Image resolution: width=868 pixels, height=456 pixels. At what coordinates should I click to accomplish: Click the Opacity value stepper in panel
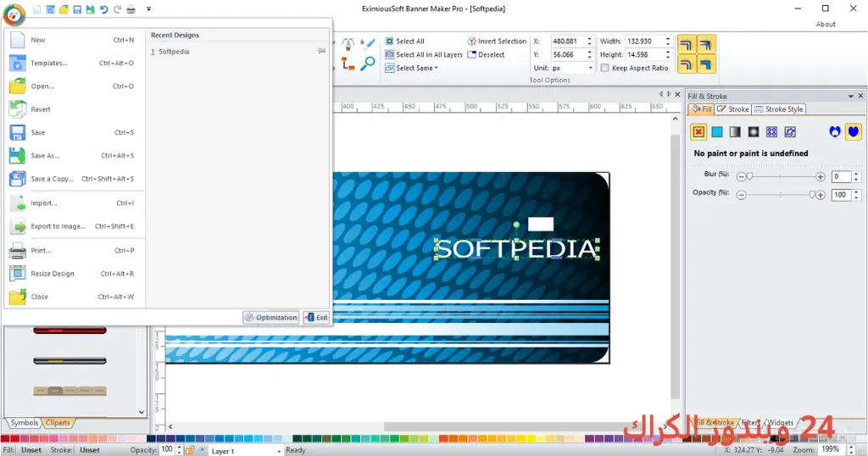tap(856, 195)
